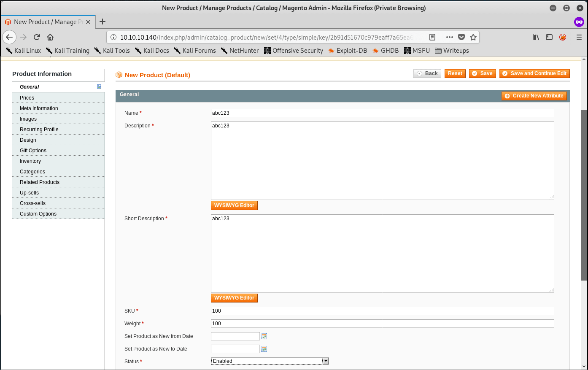Image resolution: width=588 pixels, height=370 pixels.
Task: Switch to the Images tab
Action: coord(58,119)
